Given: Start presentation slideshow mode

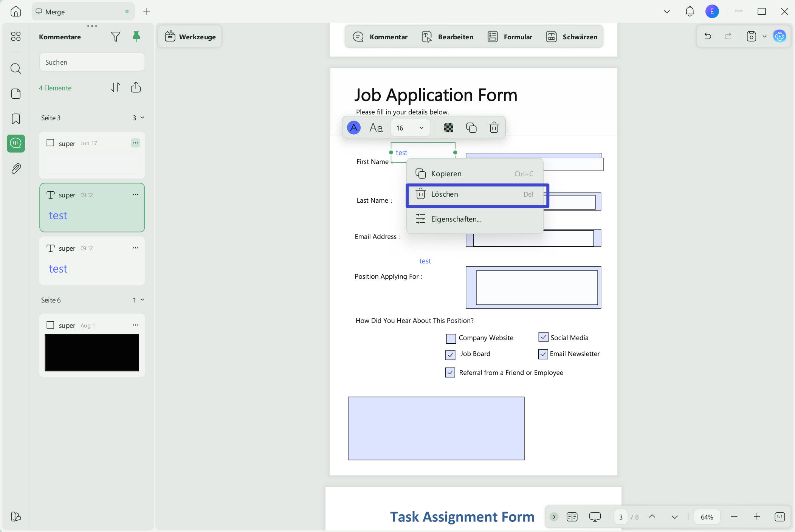Looking at the screenshot, I should tap(595, 517).
